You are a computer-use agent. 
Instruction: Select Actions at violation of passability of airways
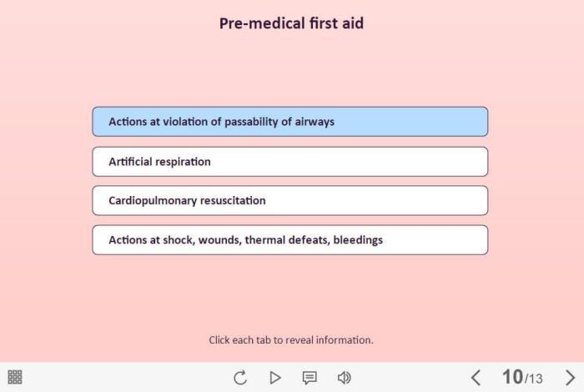(x=290, y=122)
